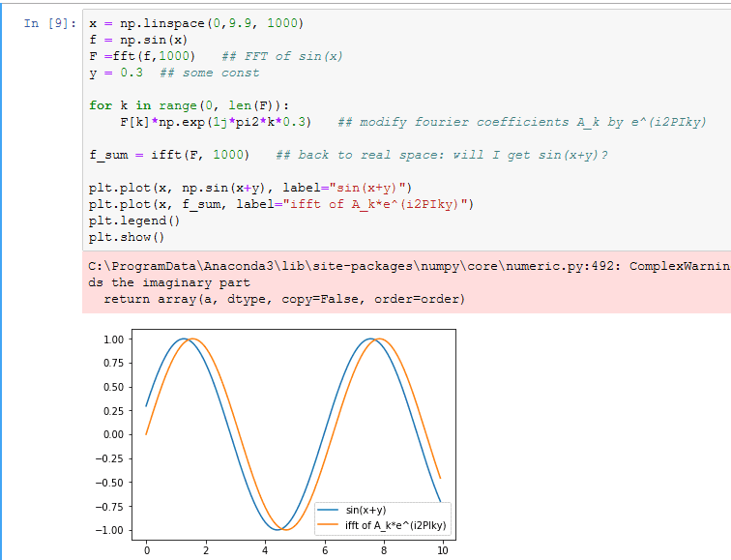731x560 pixels.
Task: Click the f_sum = ifft(F, 1000) statement
Action: [x=169, y=155]
